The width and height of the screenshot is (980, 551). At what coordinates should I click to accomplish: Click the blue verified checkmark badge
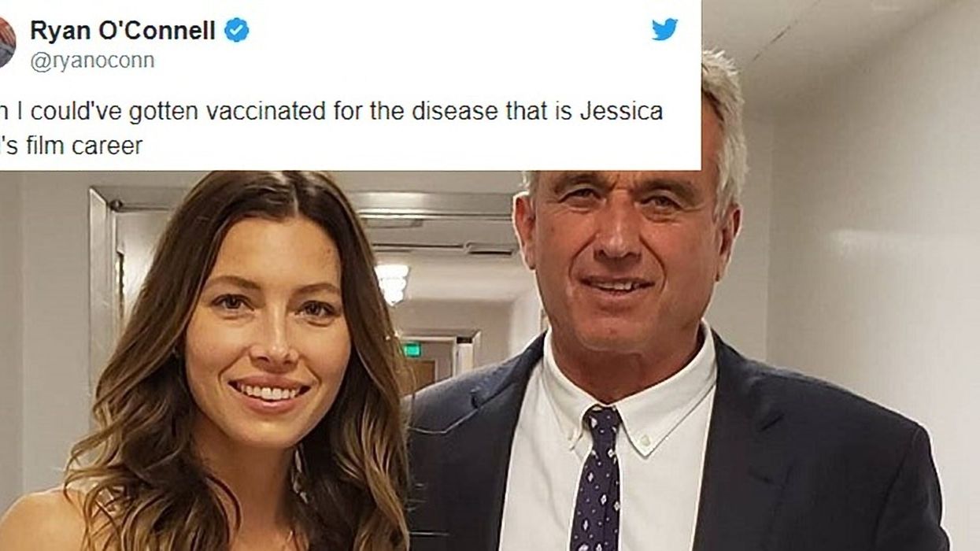coord(236,31)
